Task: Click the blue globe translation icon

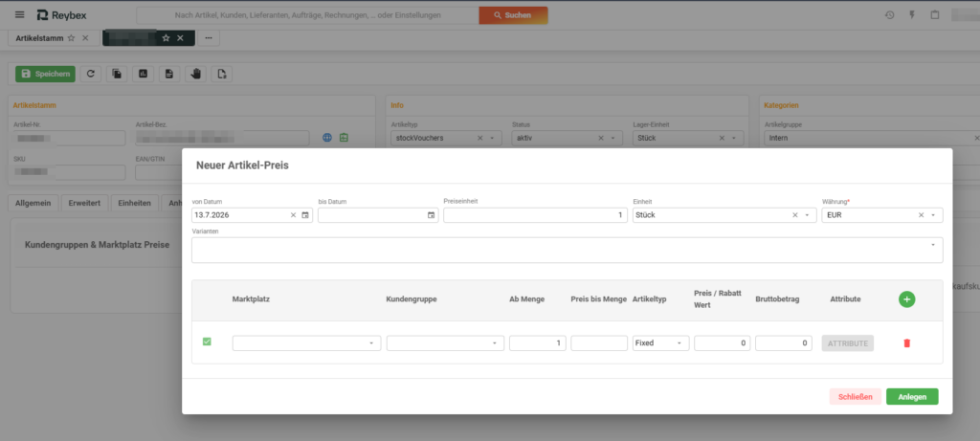Action: coord(327,138)
